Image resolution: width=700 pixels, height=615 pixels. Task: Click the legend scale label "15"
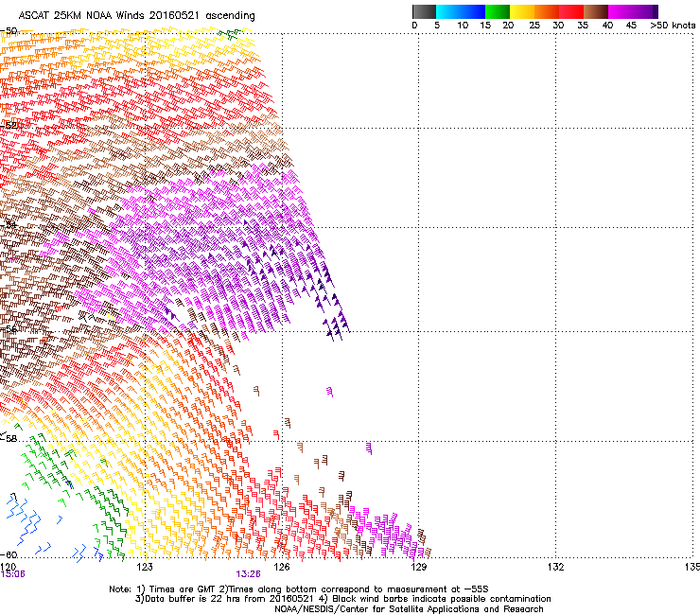(x=485, y=26)
